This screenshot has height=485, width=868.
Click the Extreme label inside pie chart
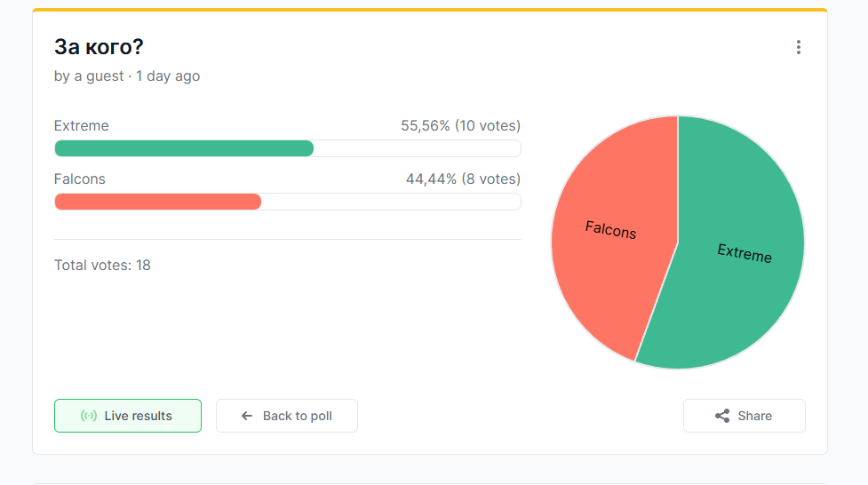745,254
